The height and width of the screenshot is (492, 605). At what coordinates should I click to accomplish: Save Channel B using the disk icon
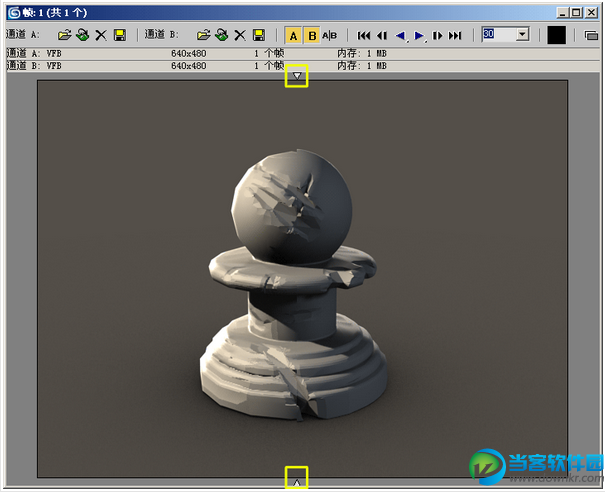[x=259, y=36]
